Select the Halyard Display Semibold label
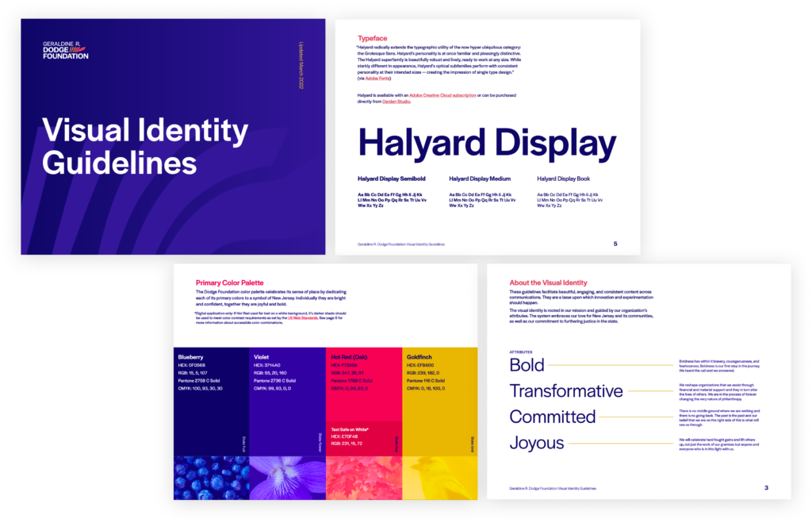This screenshot has height=523, width=812. pyautogui.click(x=392, y=179)
